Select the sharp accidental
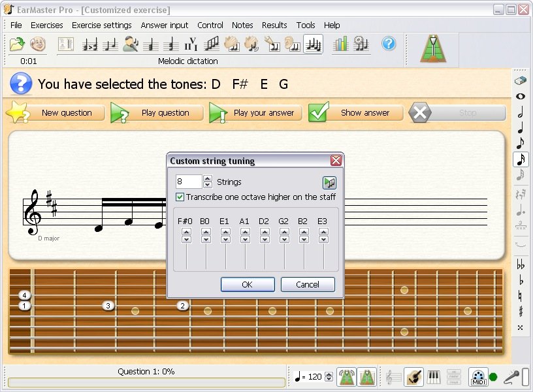Image resolution: width=533 pixels, height=392 pixels. (521, 311)
